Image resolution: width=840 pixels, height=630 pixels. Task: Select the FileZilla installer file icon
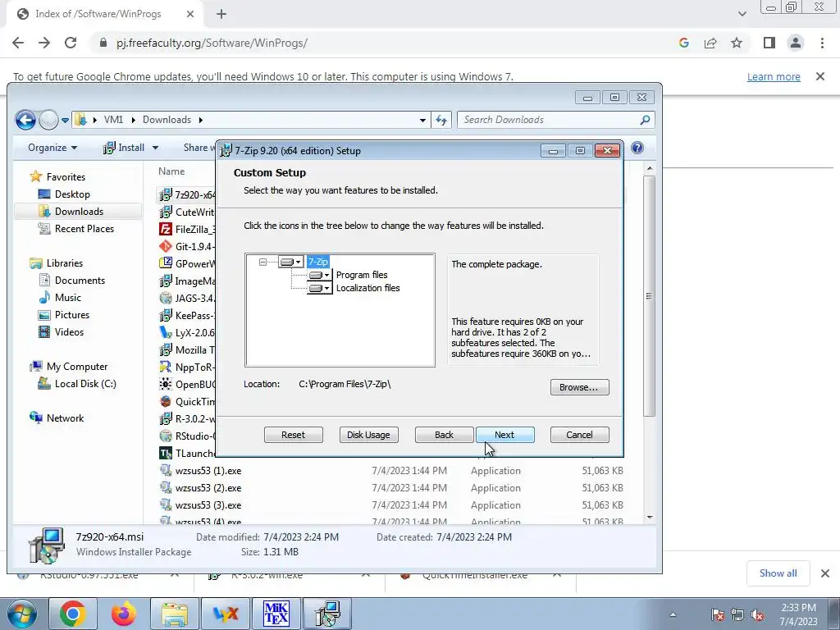166,230
